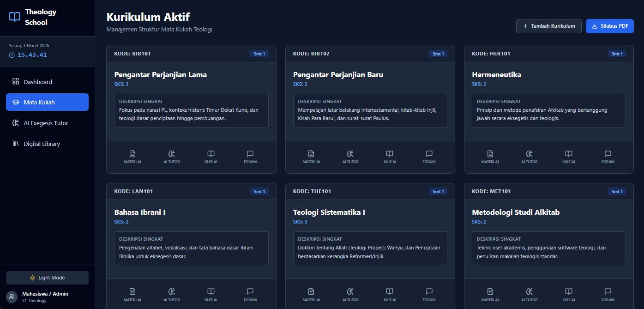Start Kuis AI for Bahasa Ibrani I
This screenshot has height=309, width=644.
click(211, 295)
